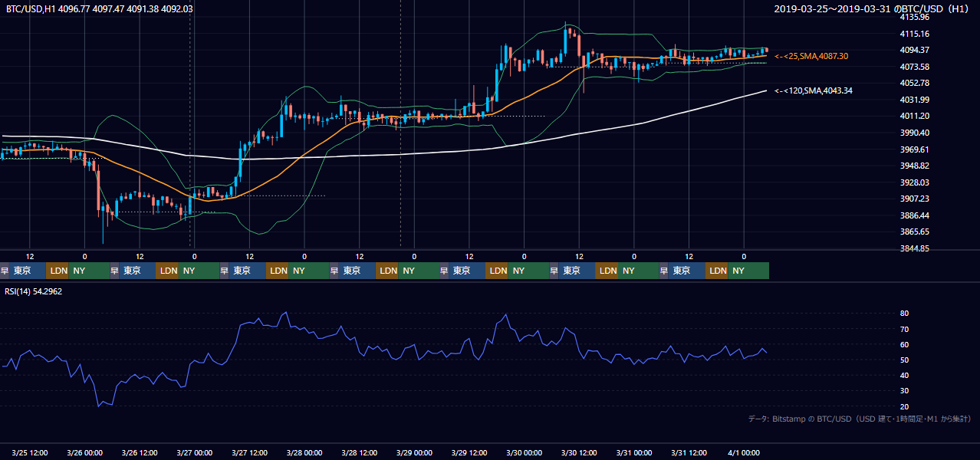This screenshot has width=980, height=460.
Task: Click the 2019-03-25～2019-03-31 date range title
Action: click(x=873, y=8)
